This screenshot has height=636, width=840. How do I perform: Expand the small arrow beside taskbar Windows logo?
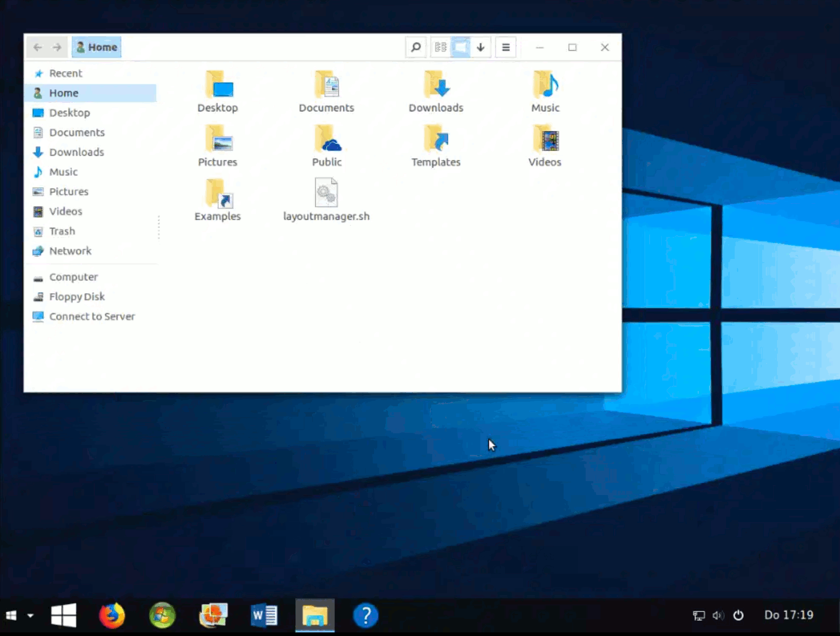pos(30,615)
